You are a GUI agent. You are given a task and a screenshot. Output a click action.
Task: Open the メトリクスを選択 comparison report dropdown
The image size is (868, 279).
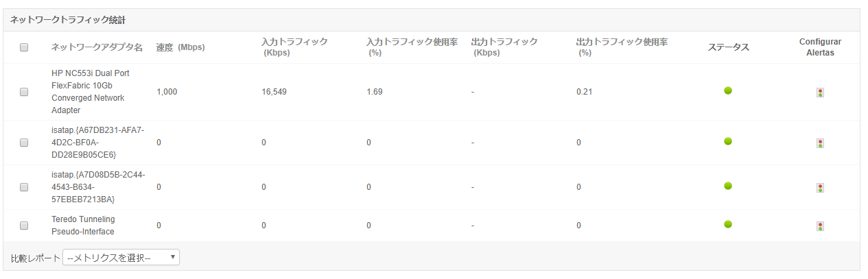(x=121, y=258)
